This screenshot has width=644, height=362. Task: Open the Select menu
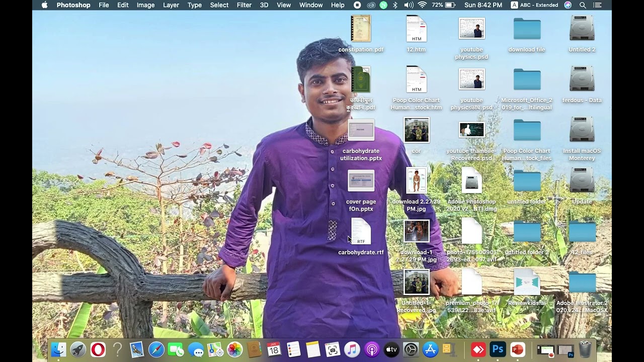point(219,5)
